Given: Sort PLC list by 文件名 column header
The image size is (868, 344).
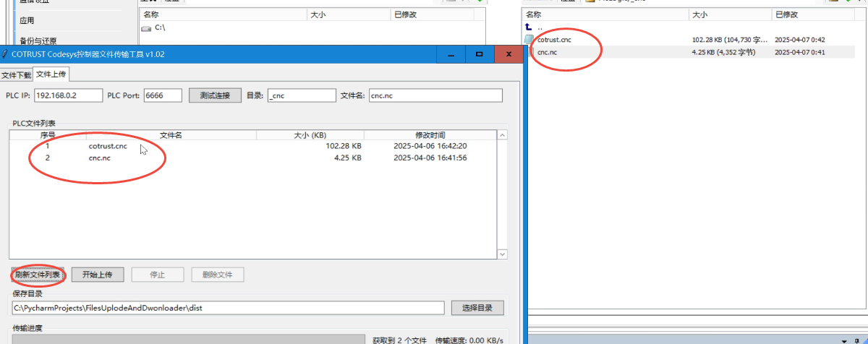Looking at the screenshot, I should point(171,135).
